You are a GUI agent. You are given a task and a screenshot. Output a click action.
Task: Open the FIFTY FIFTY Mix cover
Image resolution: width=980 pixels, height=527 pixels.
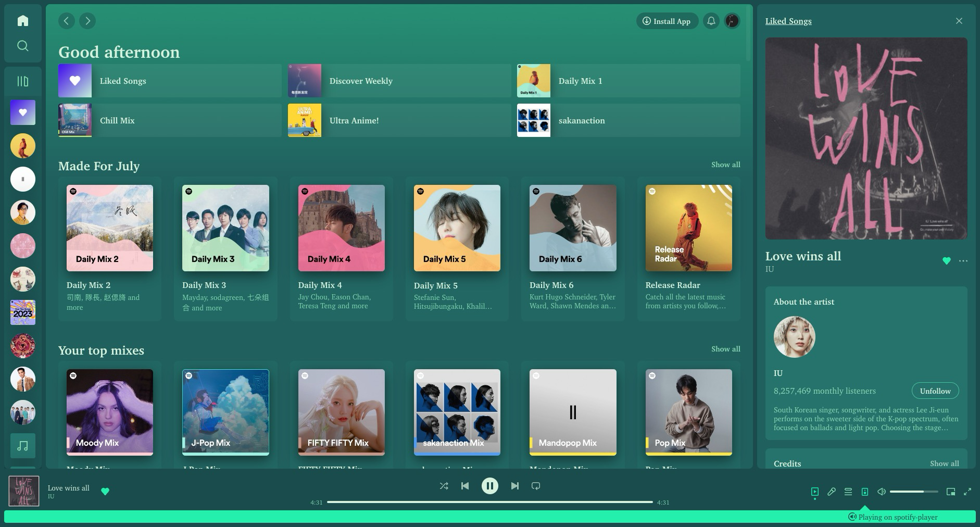(342, 412)
